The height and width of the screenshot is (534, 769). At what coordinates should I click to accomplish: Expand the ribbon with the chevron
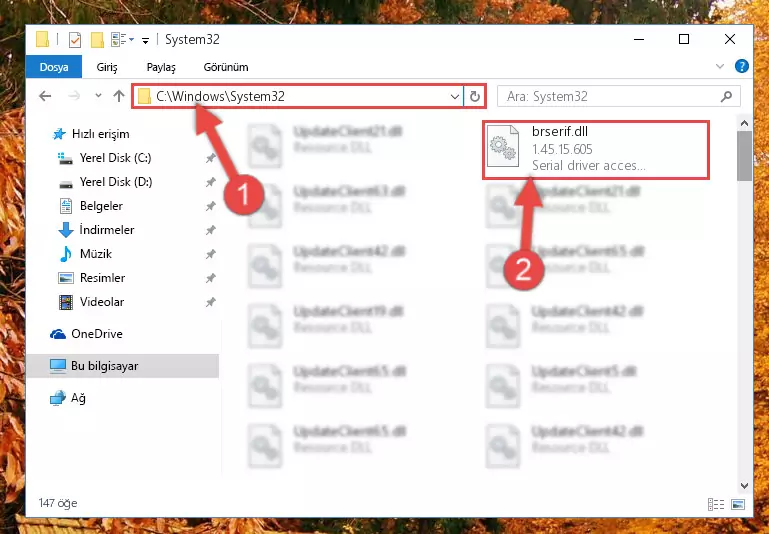(x=719, y=66)
